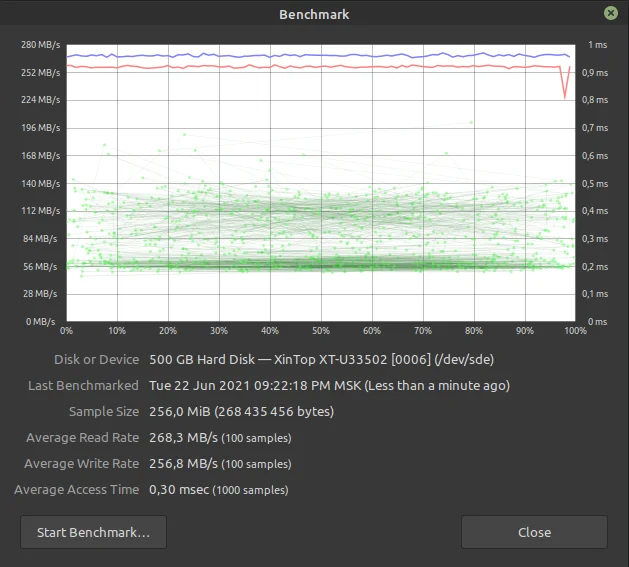Click the 0,2 ms axis label
The height and width of the screenshot is (567, 629).
click(595, 267)
